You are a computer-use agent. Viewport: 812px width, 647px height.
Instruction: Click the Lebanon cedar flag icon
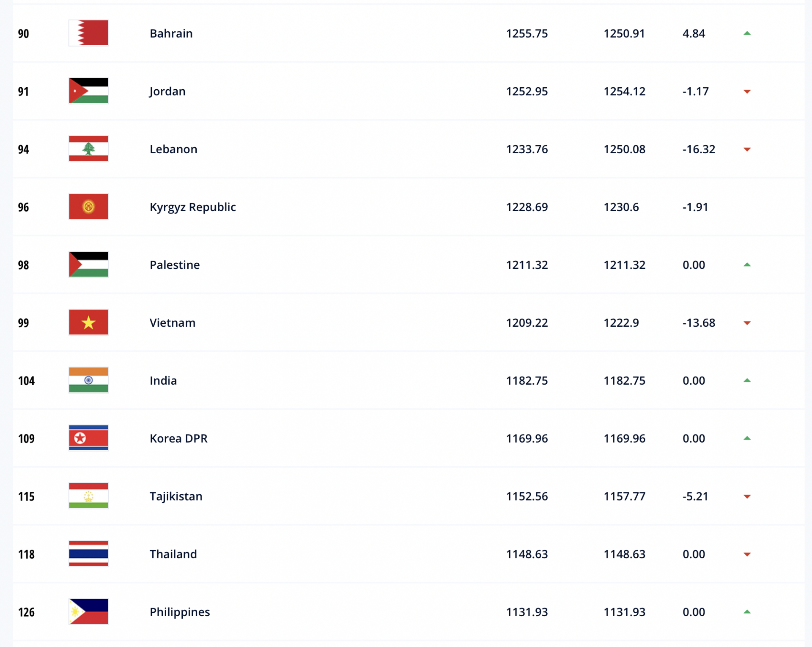click(88, 149)
